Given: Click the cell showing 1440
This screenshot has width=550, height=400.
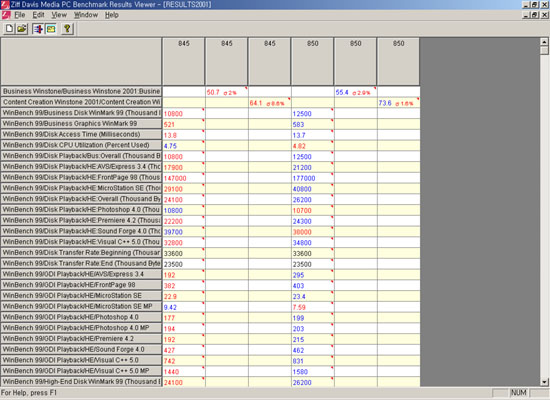Looking at the screenshot, I should tap(183, 372).
